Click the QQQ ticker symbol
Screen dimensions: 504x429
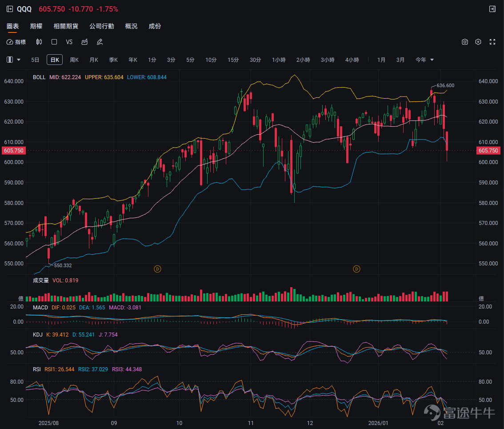24,9
